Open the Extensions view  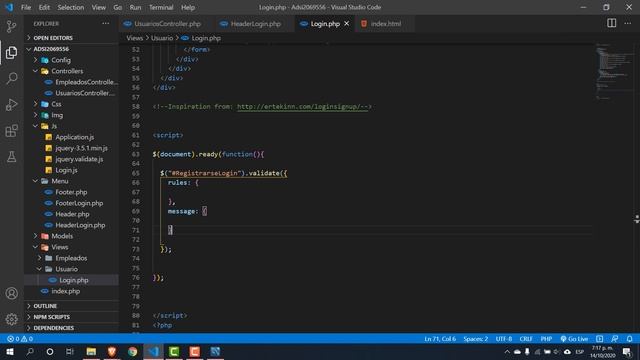11,131
